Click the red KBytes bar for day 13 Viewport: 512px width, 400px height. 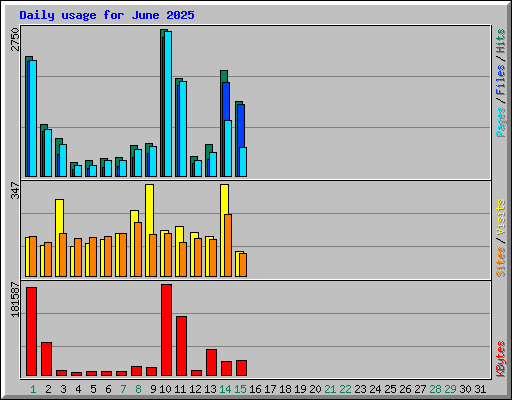click(212, 363)
